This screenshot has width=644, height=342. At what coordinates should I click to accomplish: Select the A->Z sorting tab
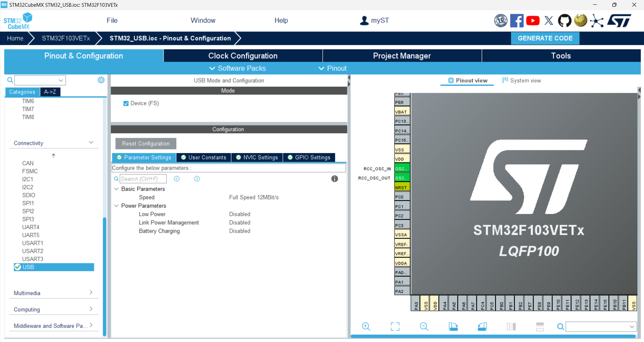[x=50, y=92]
